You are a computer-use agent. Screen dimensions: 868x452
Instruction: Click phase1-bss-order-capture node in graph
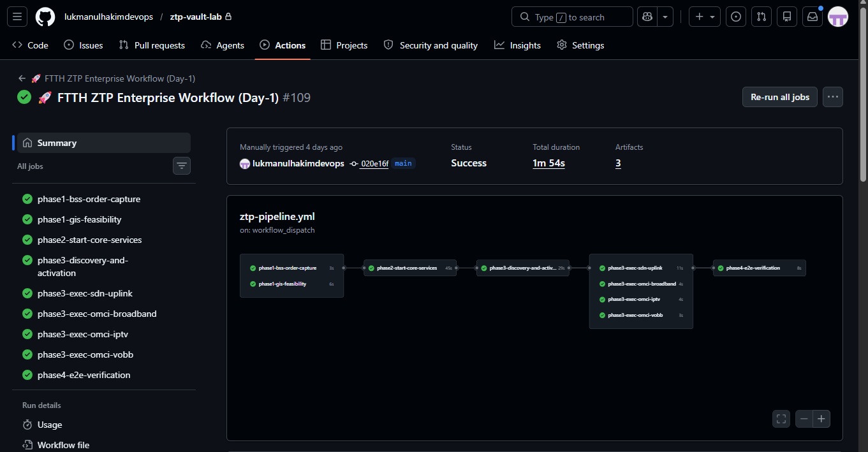click(x=291, y=268)
